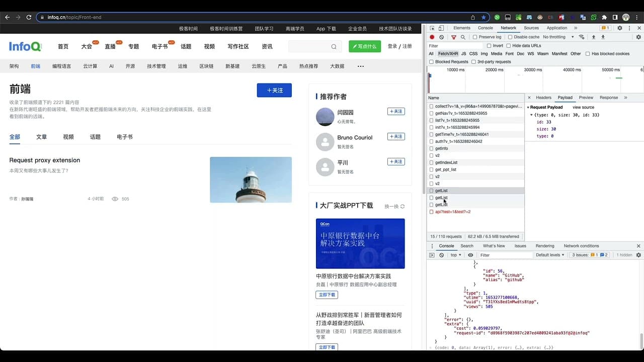Export HAR file download arrow

(x=603, y=37)
